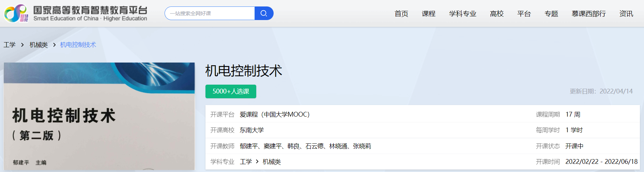Click the search box for courses
644x172 pixels.
coord(210,13)
